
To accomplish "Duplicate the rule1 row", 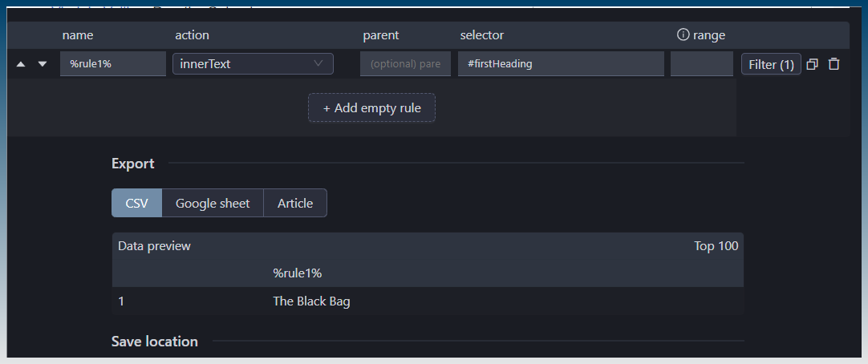I will [x=812, y=64].
